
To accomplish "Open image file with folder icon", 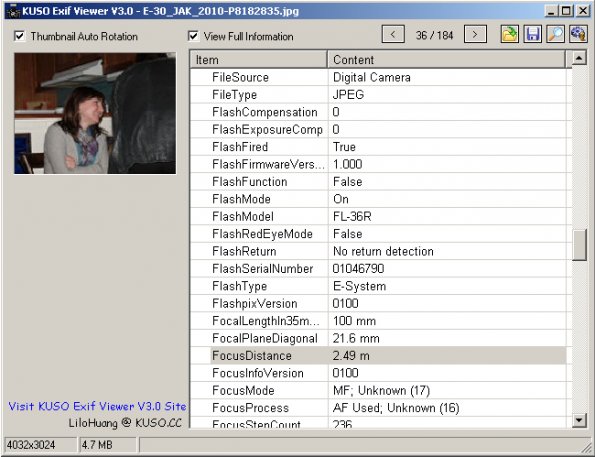I will 509,35.
